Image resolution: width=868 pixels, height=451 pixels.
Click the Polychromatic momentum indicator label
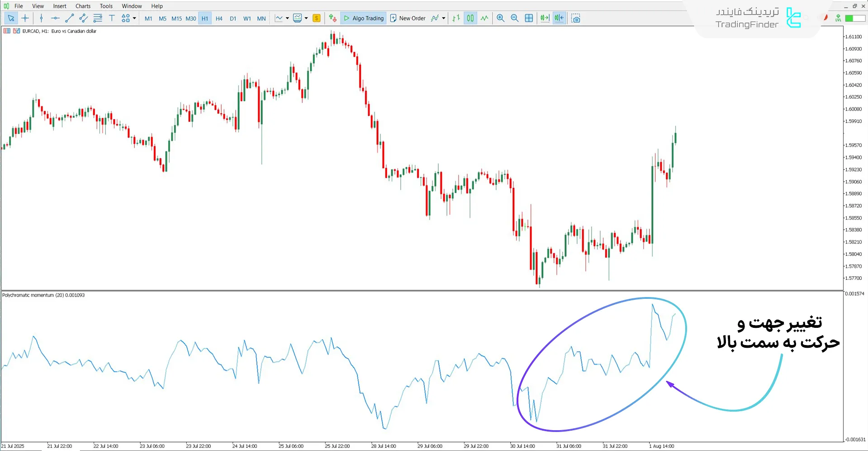coord(43,295)
